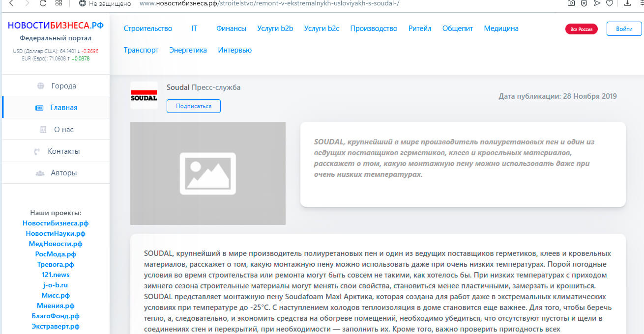The width and height of the screenshot is (644, 334).
Task: Click the people icon next to Авторы
Action: point(40,173)
